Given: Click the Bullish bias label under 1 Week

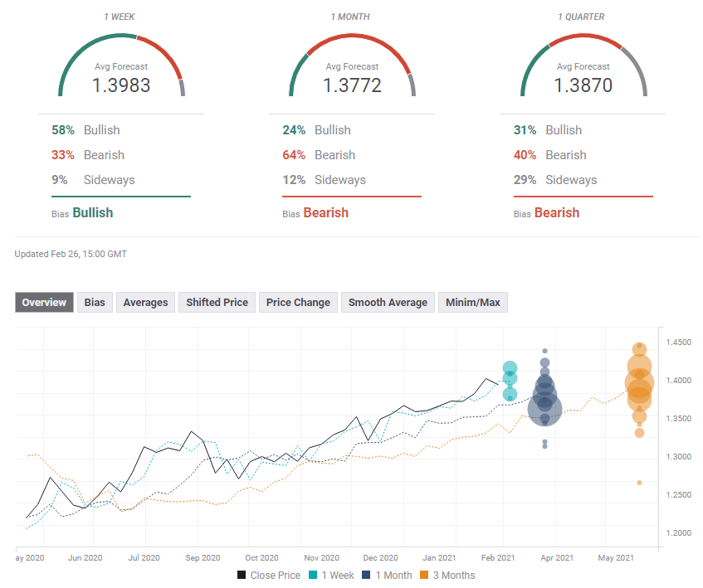Looking at the screenshot, I should tap(92, 213).
